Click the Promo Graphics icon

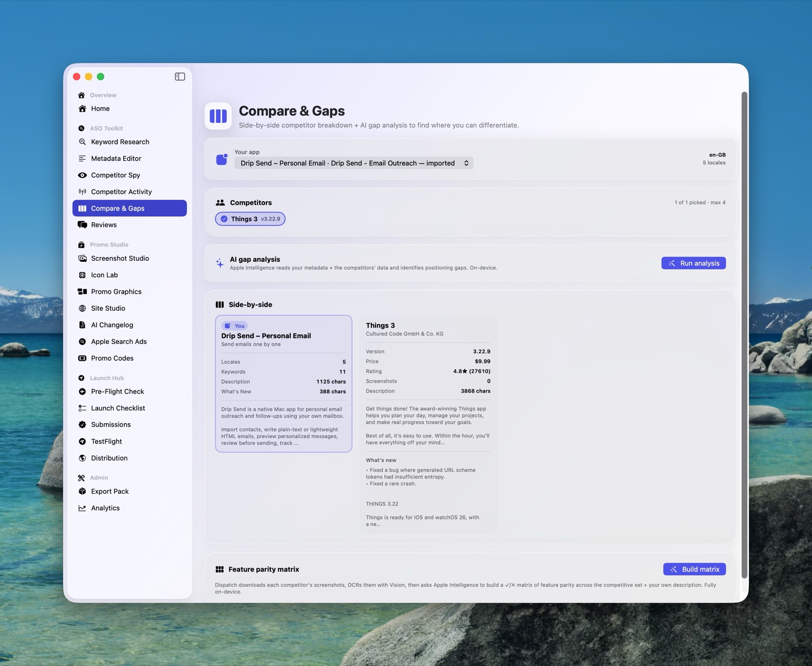[x=82, y=292]
